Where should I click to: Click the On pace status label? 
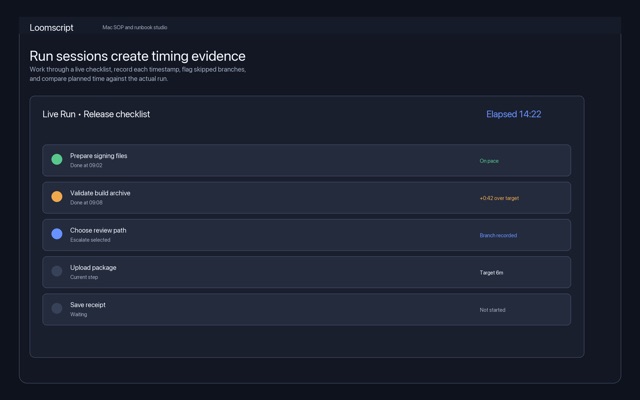click(489, 161)
